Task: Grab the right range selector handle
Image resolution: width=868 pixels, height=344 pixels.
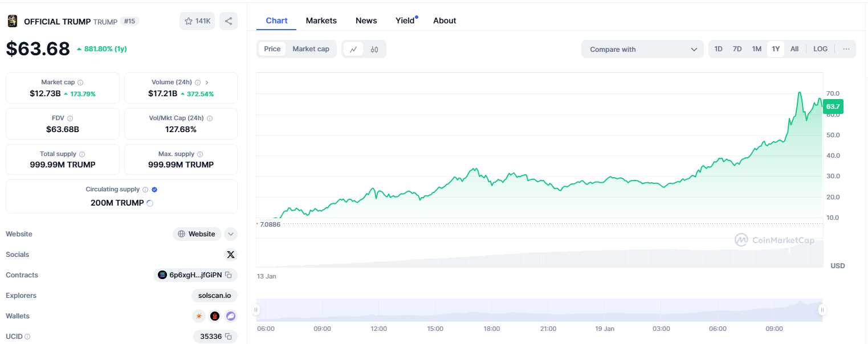Action: point(822,310)
